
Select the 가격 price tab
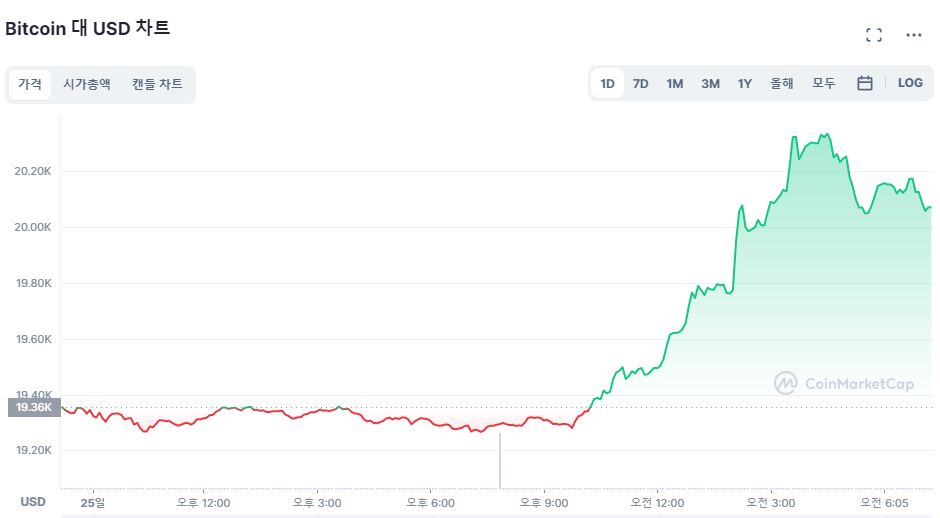[x=30, y=84]
